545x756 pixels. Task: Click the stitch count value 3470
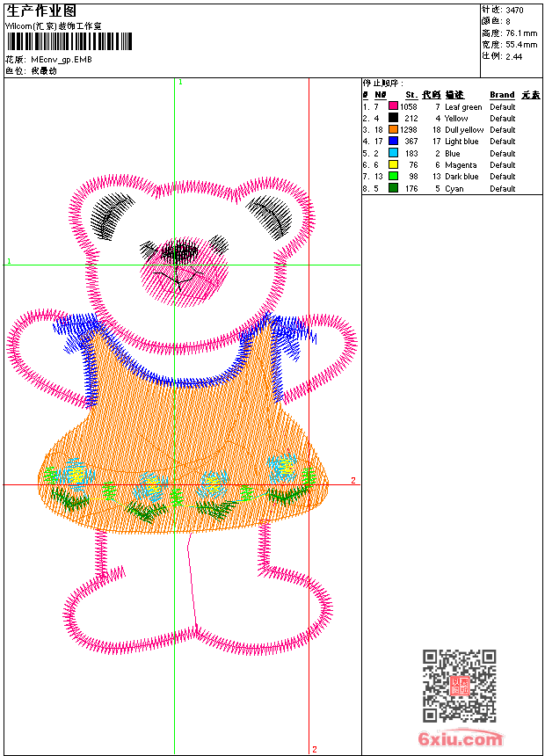(514, 11)
